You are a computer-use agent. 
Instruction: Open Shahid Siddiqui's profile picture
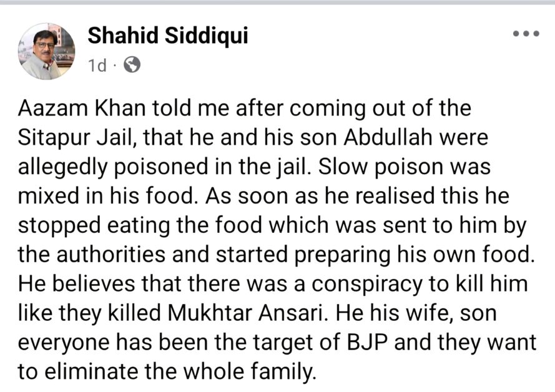46,51
